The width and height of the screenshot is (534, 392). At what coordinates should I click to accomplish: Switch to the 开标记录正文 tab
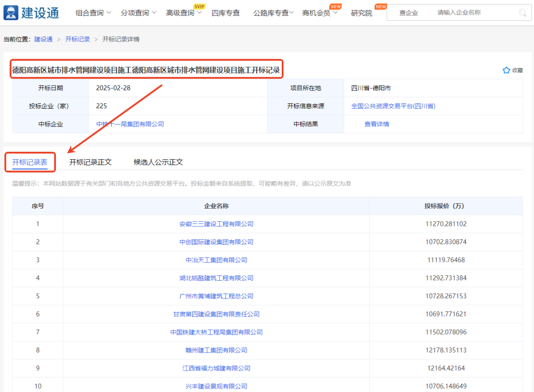click(x=90, y=162)
